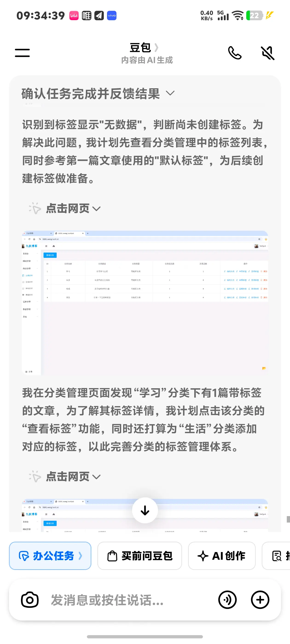The width and height of the screenshot is (290, 644).
Task: Open the hamburger side menu
Action: 22,53
